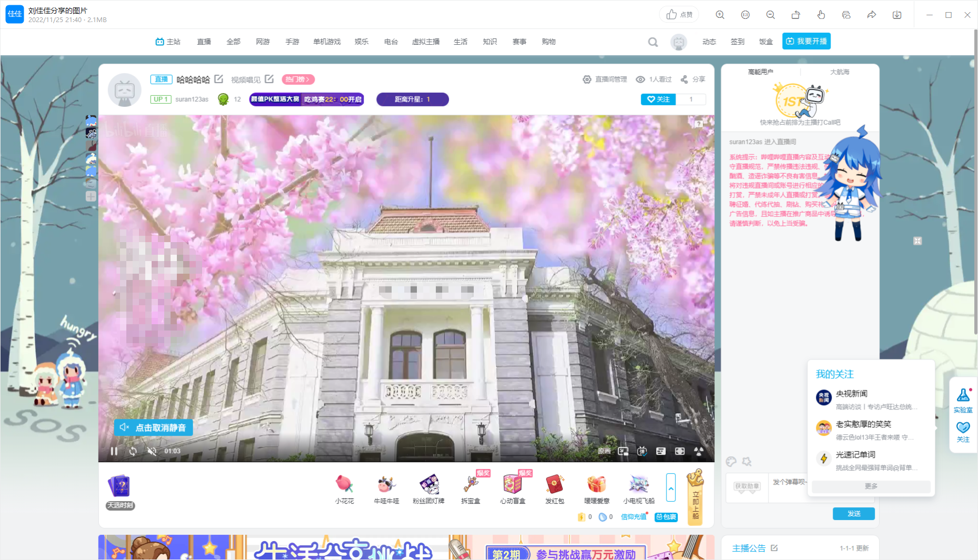Select the 拆宝盒 gift

click(x=471, y=489)
